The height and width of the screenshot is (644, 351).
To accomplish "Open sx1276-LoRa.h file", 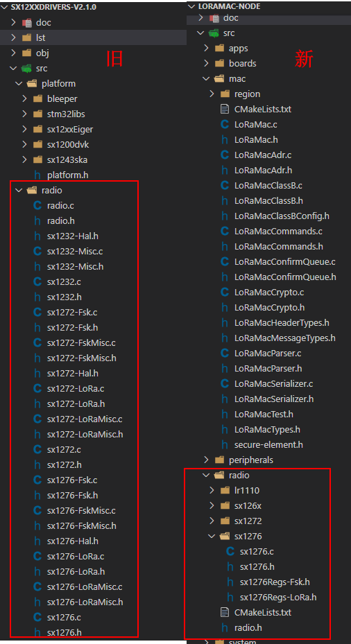I will 76,571.
